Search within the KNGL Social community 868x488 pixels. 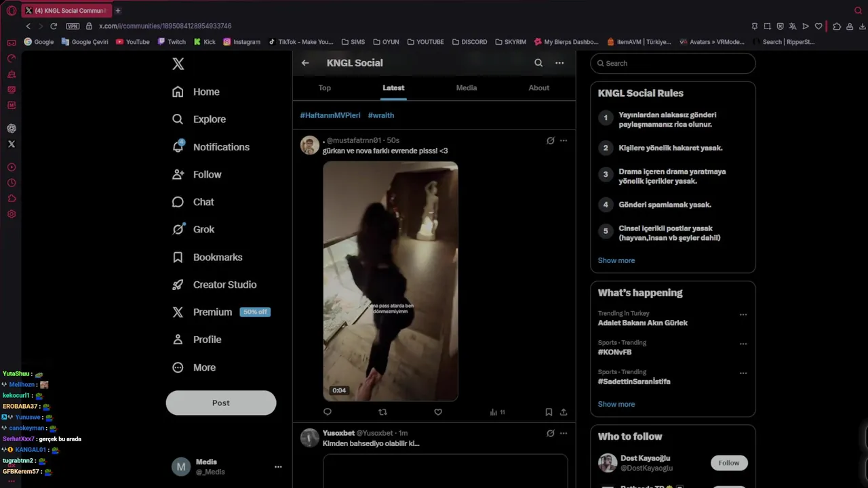pyautogui.click(x=538, y=63)
